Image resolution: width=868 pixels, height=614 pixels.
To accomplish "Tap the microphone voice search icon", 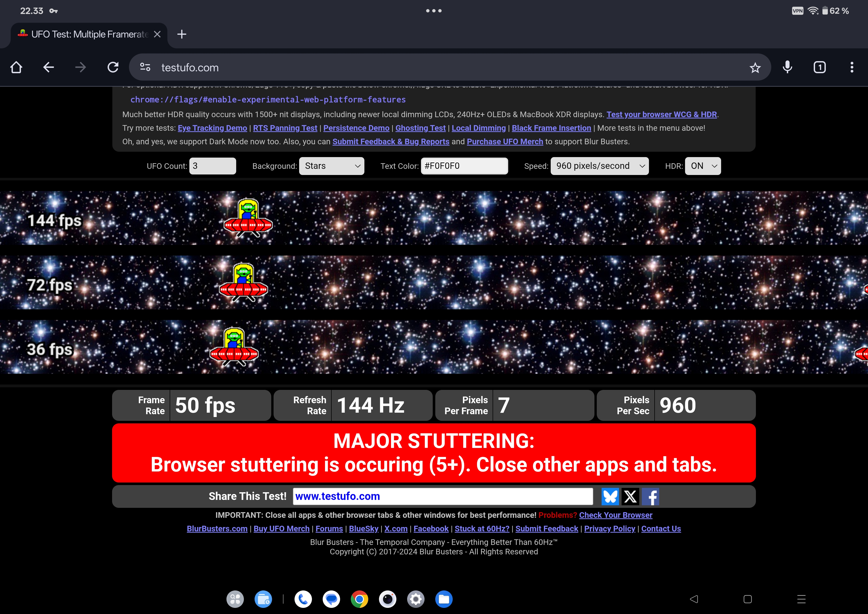I will [x=787, y=67].
